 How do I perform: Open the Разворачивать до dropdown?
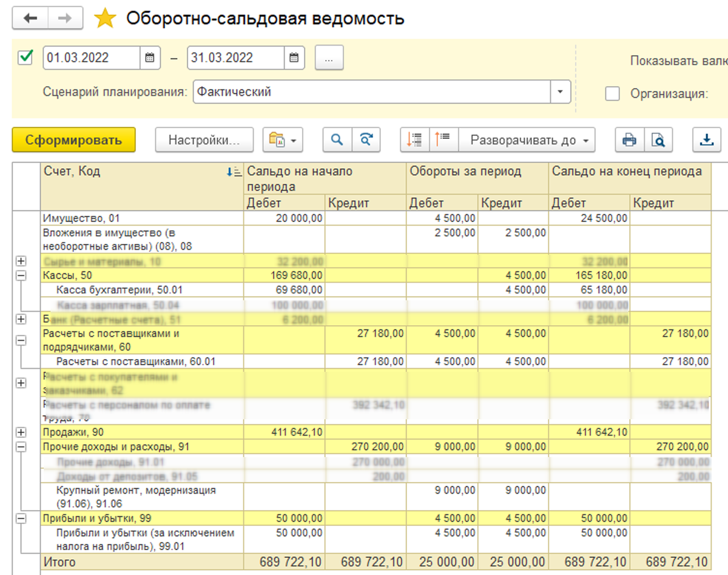pyautogui.click(x=527, y=140)
